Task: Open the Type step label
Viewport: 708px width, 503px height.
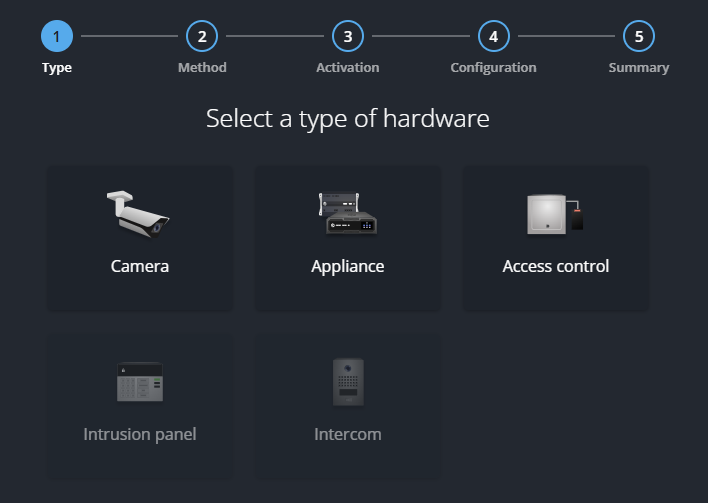Action: (x=57, y=68)
